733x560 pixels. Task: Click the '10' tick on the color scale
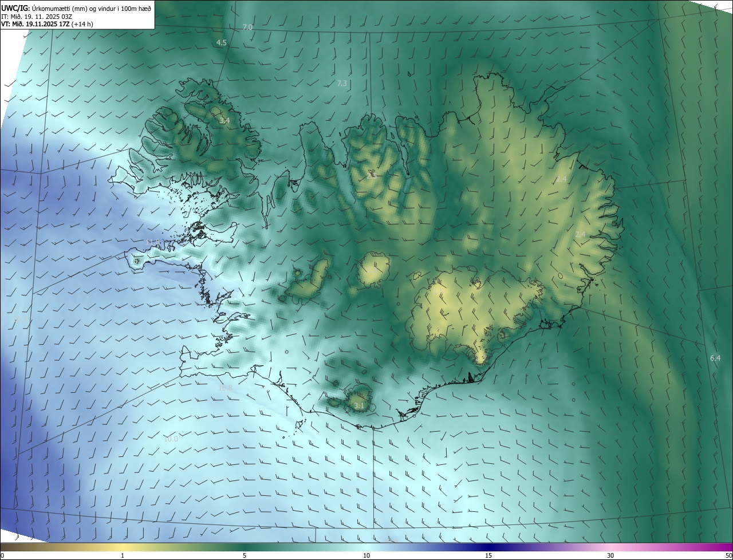click(x=366, y=555)
